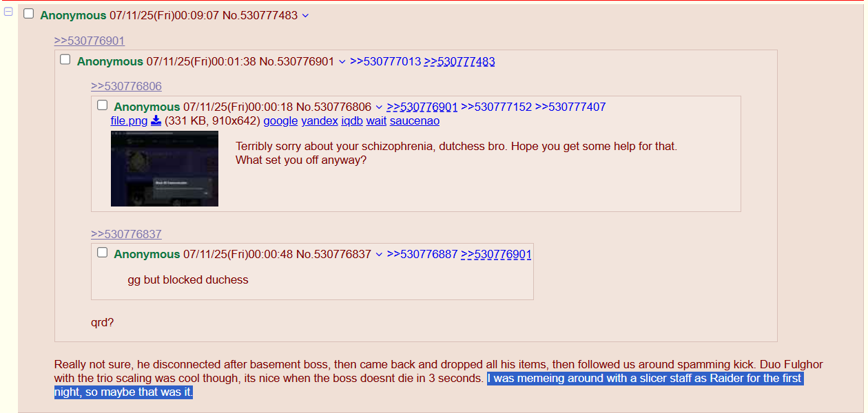
Task: Download file.png via the download icon
Action: [x=156, y=120]
